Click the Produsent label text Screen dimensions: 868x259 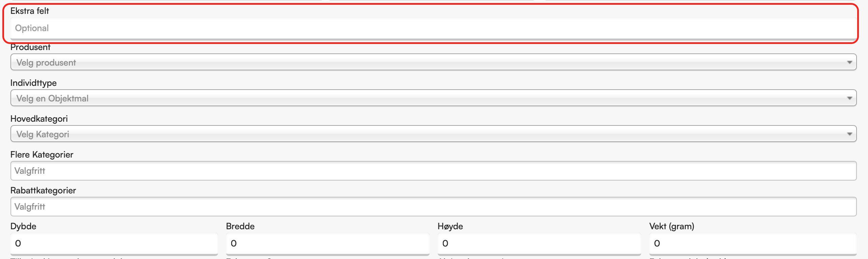pyautogui.click(x=30, y=47)
